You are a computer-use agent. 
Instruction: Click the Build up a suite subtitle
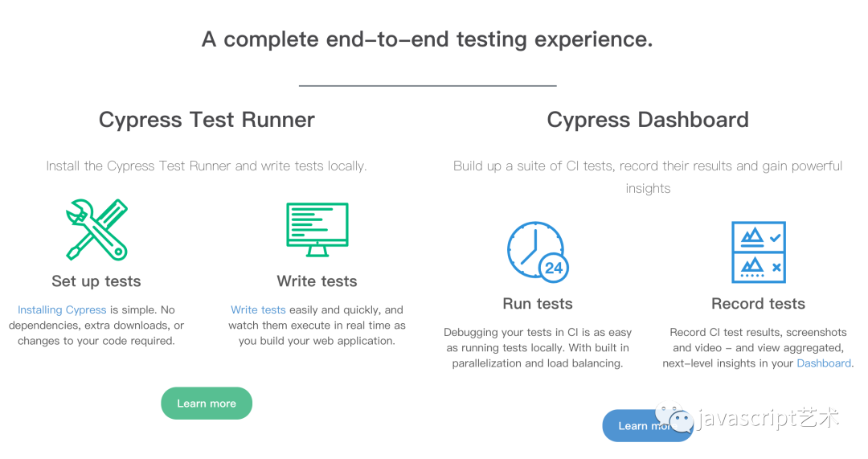pyautogui.click(x=648, y=166)
